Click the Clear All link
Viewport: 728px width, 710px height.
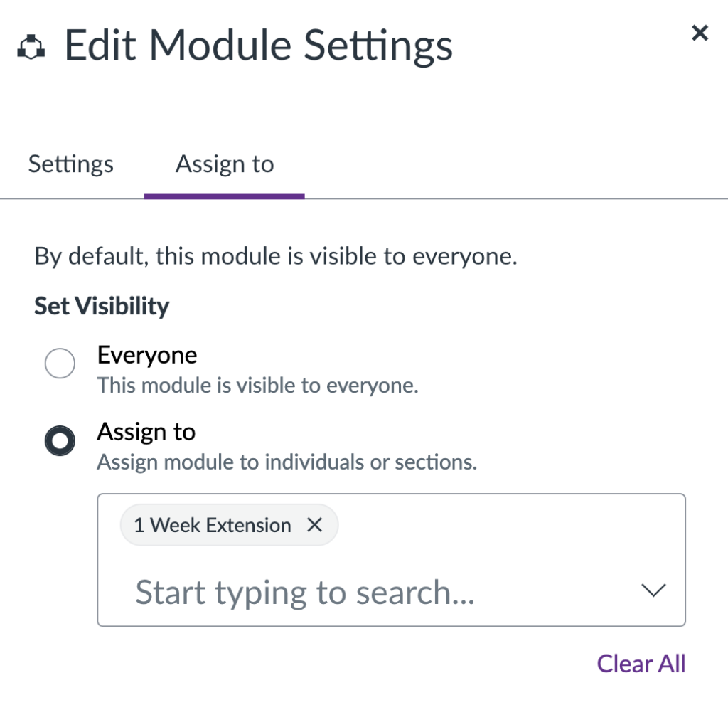click(641, 664)
